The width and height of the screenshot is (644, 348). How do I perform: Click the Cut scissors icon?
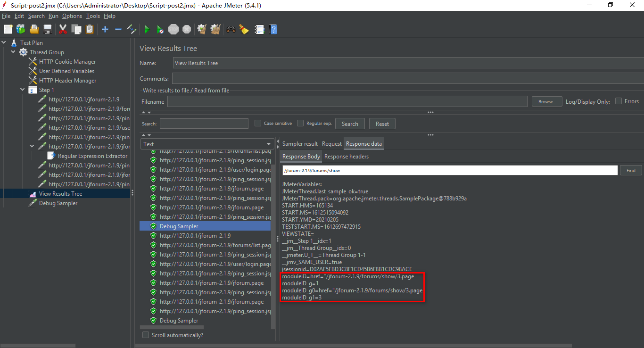pos(63,29)
